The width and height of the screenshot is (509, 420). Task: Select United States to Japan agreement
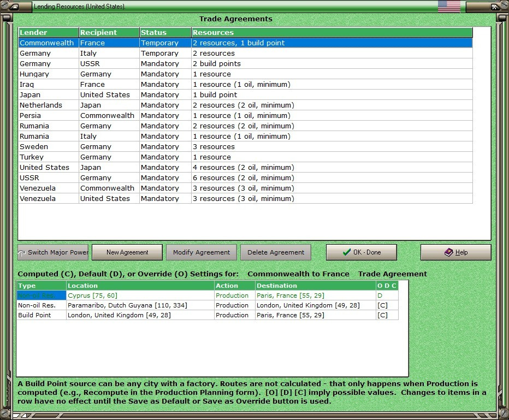tap(245, 168)
